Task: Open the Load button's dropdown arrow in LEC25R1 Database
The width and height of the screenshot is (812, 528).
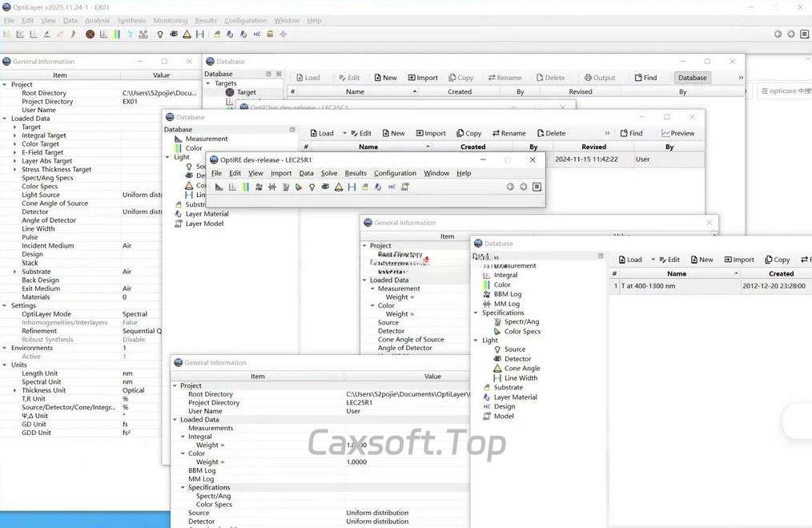Action: point(344,134)
